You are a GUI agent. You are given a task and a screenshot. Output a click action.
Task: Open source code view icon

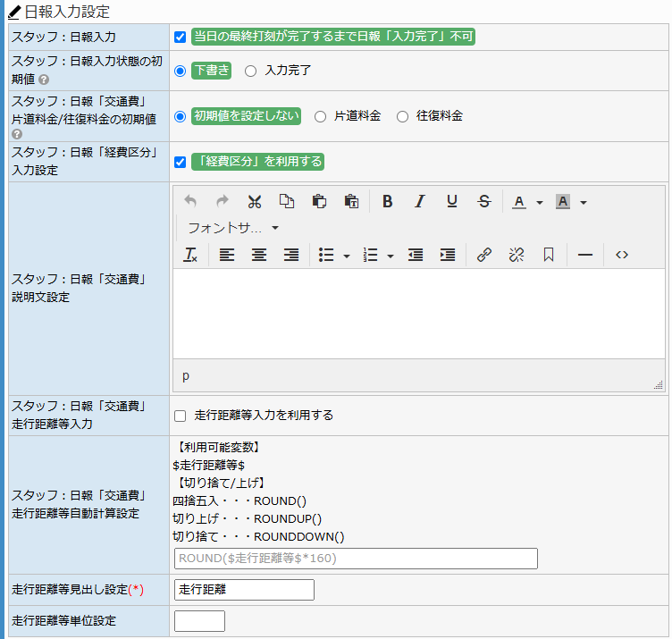click(622, 255)
